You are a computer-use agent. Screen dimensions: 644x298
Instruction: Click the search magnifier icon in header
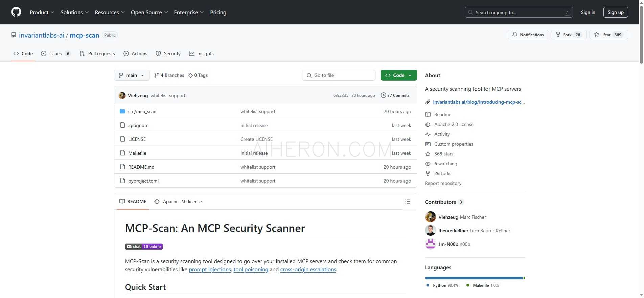(x=470, y=13)
